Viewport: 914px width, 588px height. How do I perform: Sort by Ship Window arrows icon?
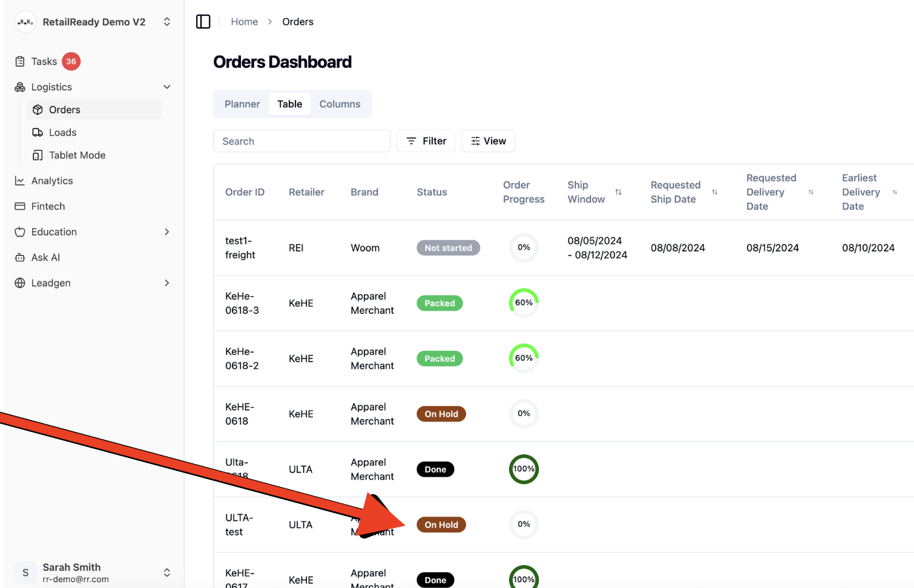(619, 192)
